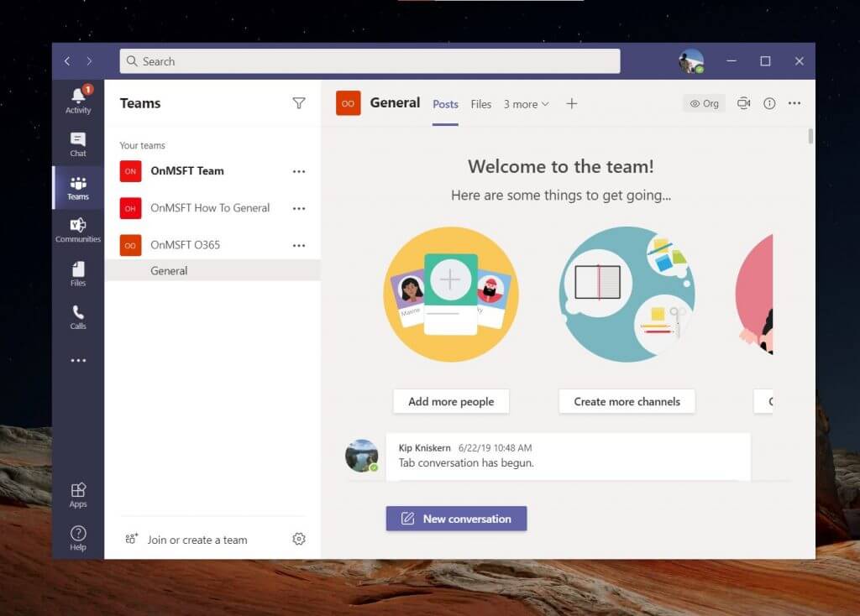Select the Teams icon in left rail
Image resolution: width=860 pixels, height=616 pixels.
click(78, 188)
